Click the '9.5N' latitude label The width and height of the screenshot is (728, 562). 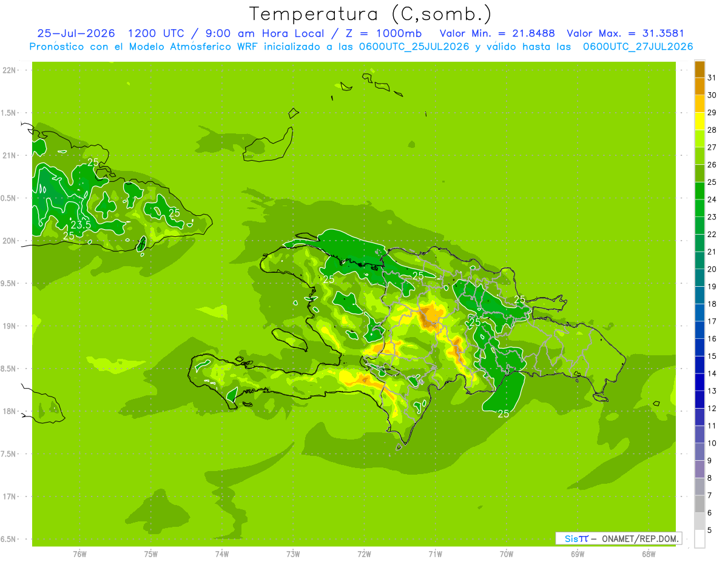pyautogui.click(x=9, y=284)
